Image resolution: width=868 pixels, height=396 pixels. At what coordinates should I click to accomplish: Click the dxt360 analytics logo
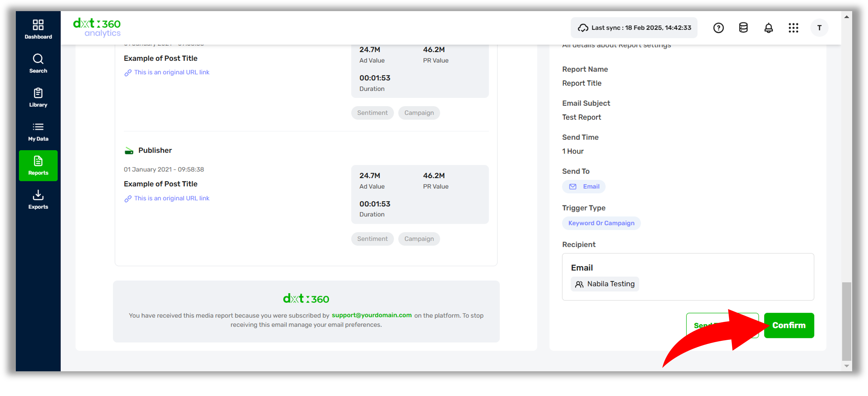[97, 27]
